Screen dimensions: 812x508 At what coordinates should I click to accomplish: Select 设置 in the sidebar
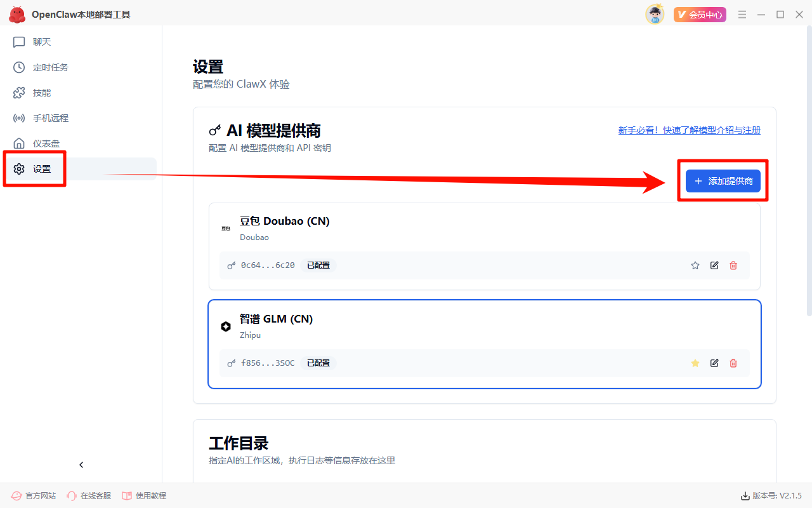tap(42, 169)
